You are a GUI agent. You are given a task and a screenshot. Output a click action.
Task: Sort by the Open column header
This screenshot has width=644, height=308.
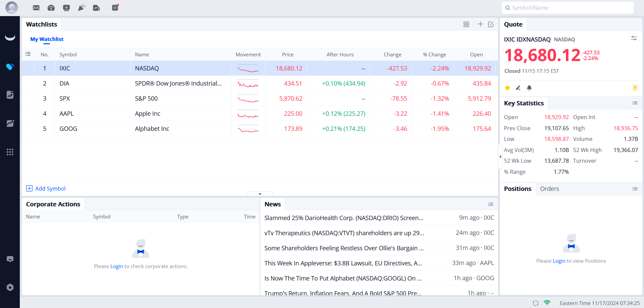(476, 54)
